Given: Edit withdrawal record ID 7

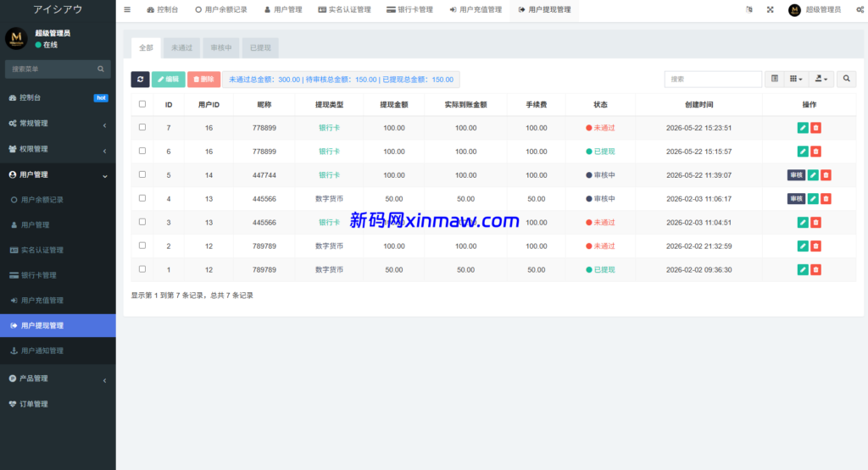Looking at the screenshot, I should pyautogui.click(x=803, y=128).
